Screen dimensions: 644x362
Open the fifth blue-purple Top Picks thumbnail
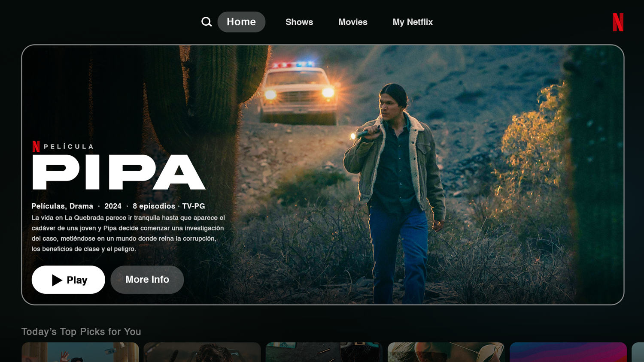[x=568, y=352]
